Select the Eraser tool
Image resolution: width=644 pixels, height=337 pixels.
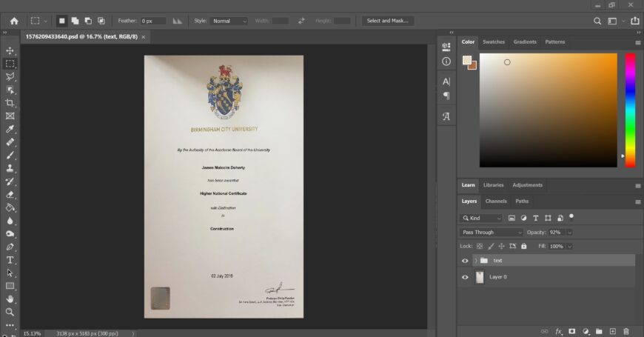click(x=10, y=194)
